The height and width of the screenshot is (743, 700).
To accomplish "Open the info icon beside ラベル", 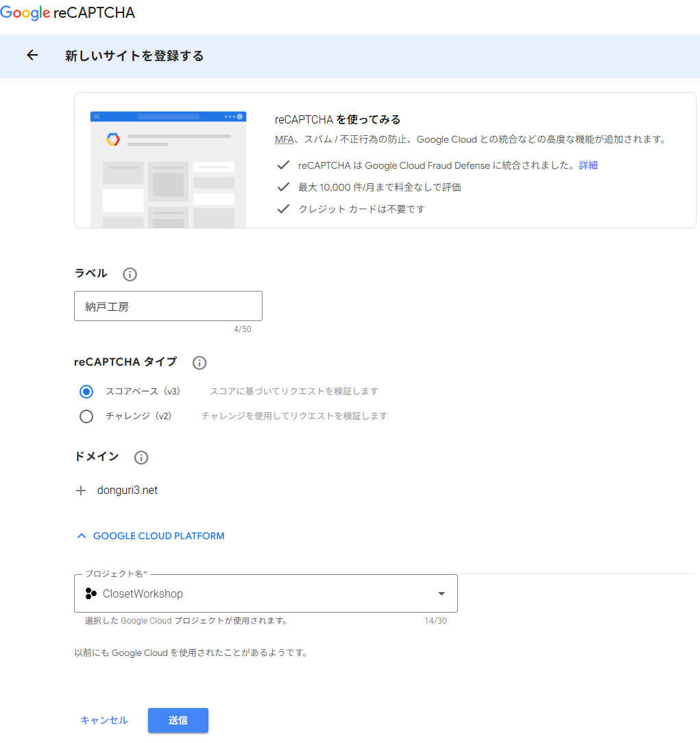I will coord(130,274).
